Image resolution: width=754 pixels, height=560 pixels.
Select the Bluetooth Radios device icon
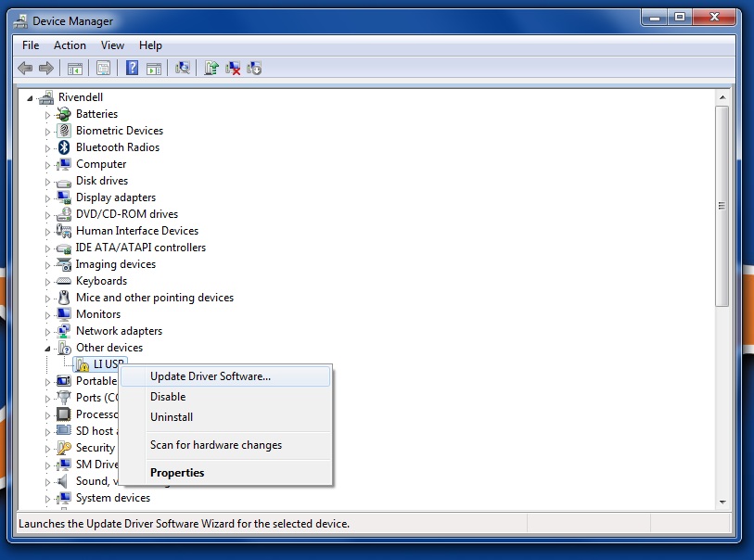tap(64, 147)
